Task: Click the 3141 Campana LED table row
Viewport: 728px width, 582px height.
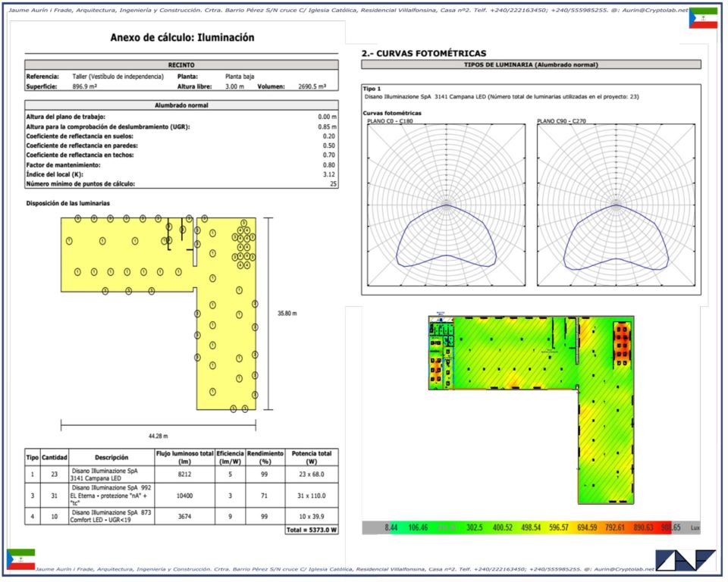Action: (x=181, y=474)
